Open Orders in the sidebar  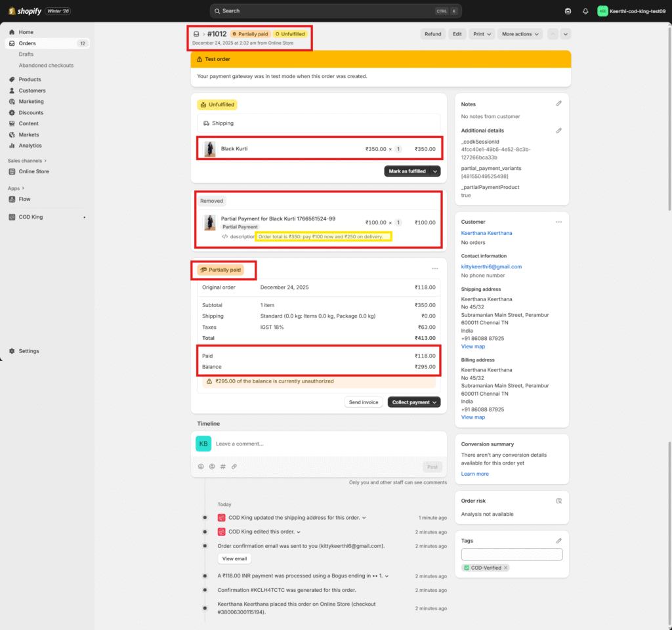[x=27, y=43]
